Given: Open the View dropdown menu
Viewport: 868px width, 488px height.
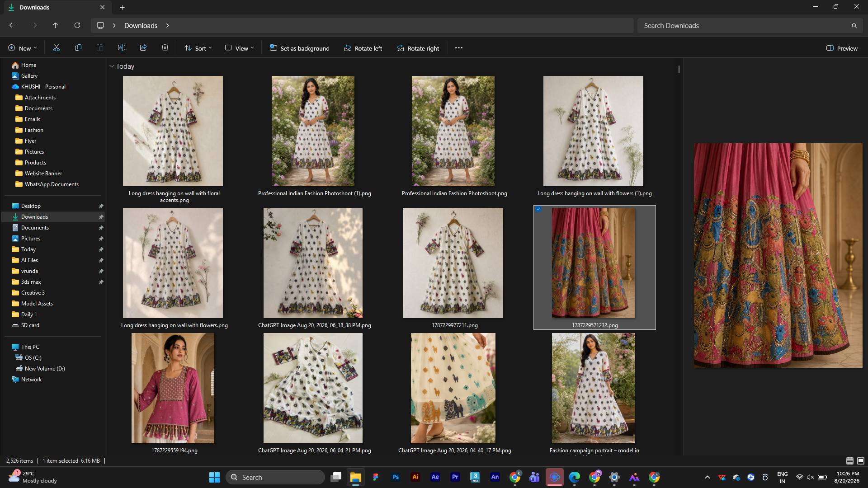Looking at the screenshot, I should 239,48.
